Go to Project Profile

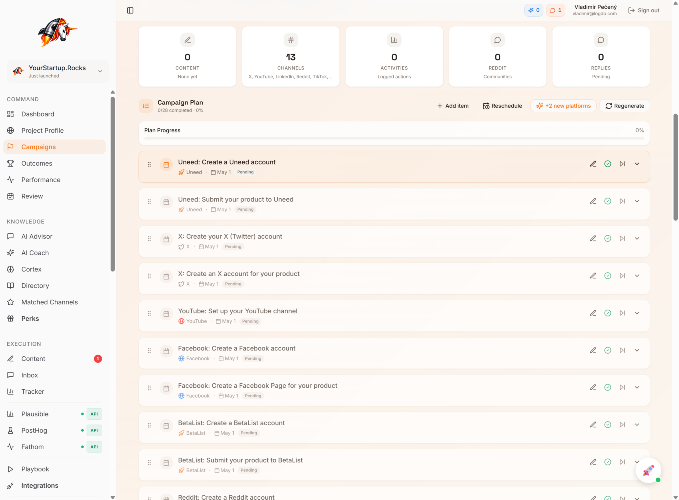55,131
